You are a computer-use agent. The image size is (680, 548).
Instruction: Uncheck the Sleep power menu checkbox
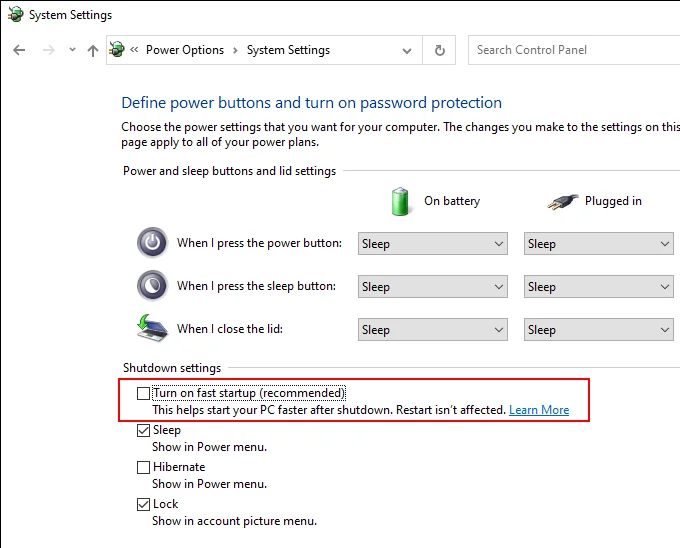pos(143,431)
